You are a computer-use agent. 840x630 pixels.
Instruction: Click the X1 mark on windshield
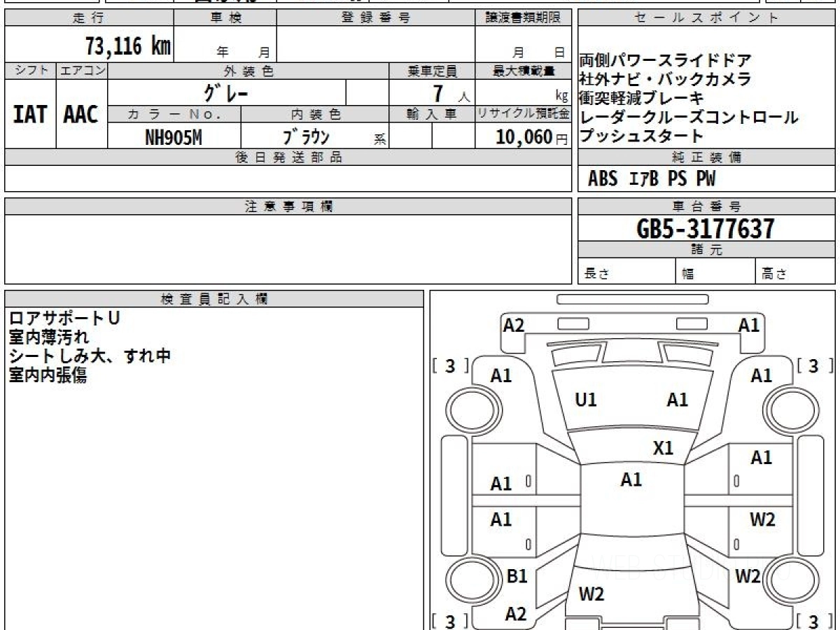[x=663, y=448]
